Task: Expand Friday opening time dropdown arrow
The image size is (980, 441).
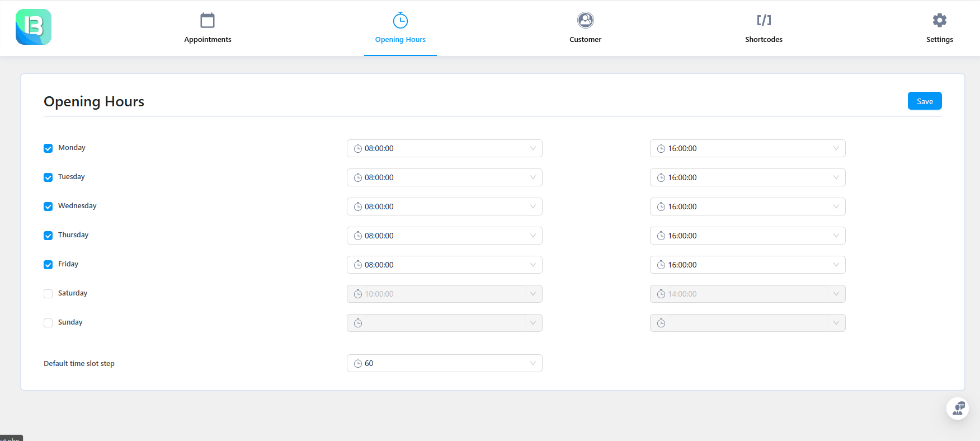Action: 533,265
